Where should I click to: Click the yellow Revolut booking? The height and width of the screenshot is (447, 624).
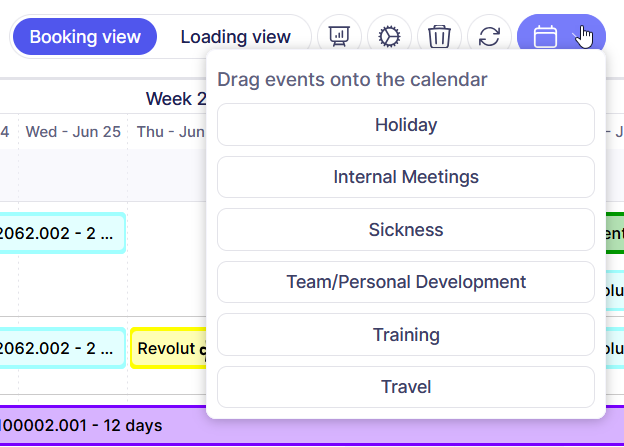click(168, 349)
